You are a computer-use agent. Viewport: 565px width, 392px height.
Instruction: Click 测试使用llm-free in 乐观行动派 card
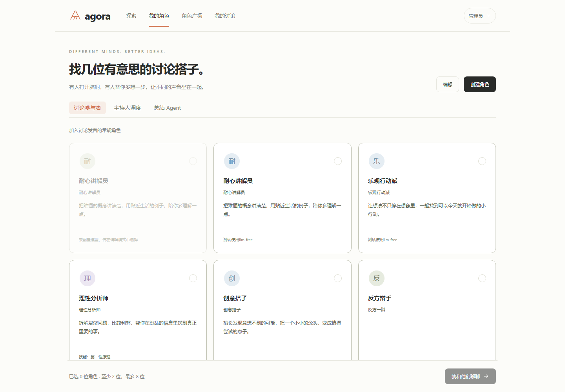pyautogui.click(x=383, y=240)
